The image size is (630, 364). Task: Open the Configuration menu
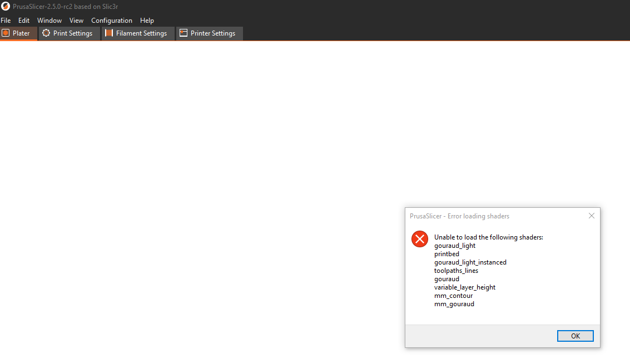click(x=111, y=20)
